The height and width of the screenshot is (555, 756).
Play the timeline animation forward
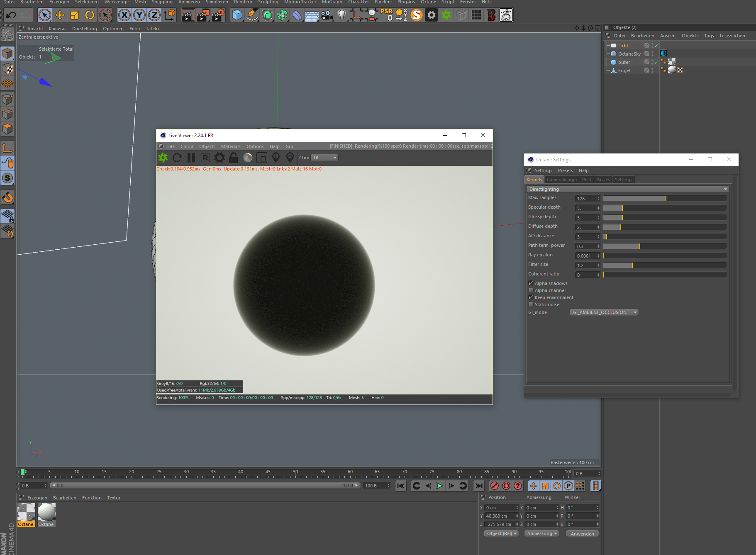[x=439, y=486]
